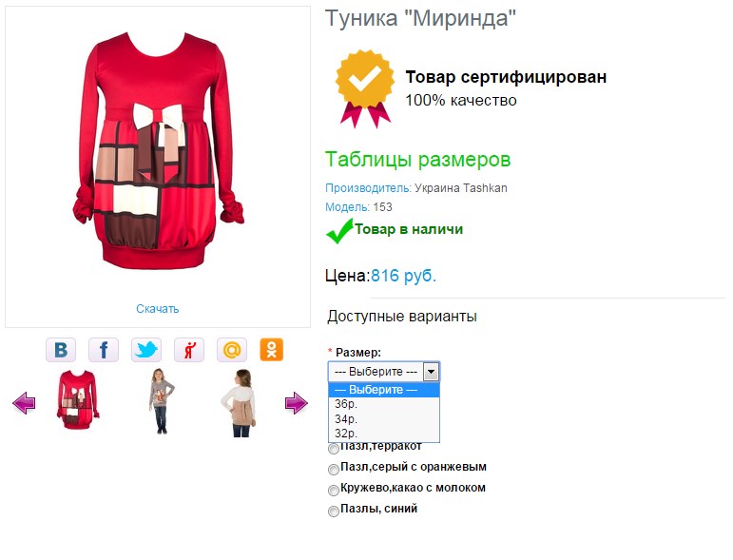The image size is (733, 560).
Task: Select the Кружево,какао с молоком option
Action: point(334,490)
